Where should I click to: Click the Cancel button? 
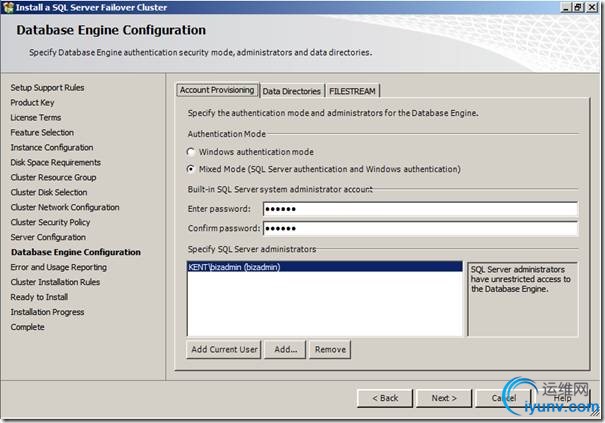click(504, 398)
